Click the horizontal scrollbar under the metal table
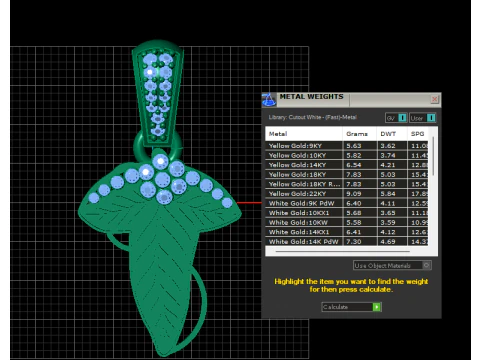This screenshot has height=360, width=480. [x=343, y=251]
